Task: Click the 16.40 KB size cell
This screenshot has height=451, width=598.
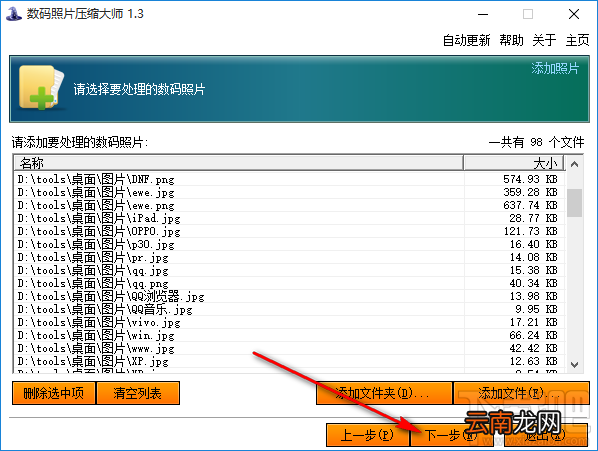Action: point(533,244)
